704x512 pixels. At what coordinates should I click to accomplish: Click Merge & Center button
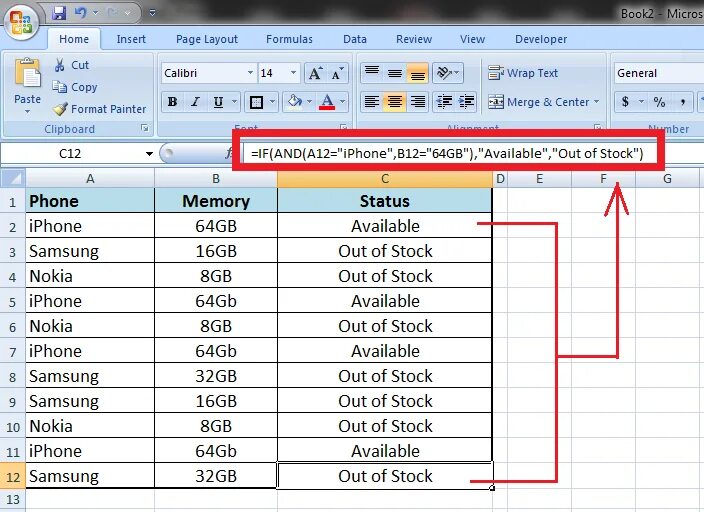click(538, 102)
